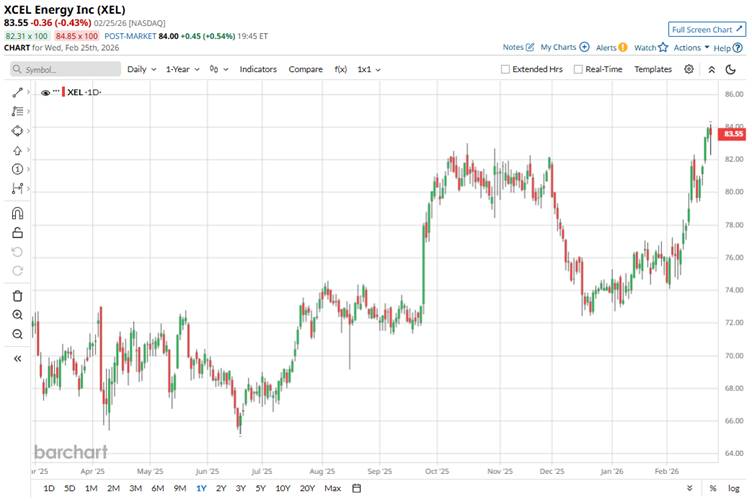752x502 pixels.
Task: Open the 1x1 grid layout dropdown
Action: click(369, 70)
